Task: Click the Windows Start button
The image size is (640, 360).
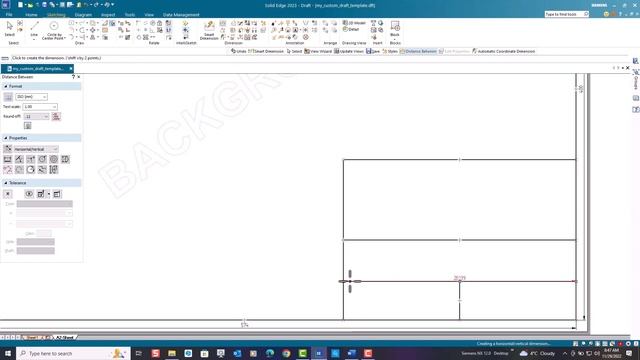Action: pyautogui.click(x=7, y=353)
